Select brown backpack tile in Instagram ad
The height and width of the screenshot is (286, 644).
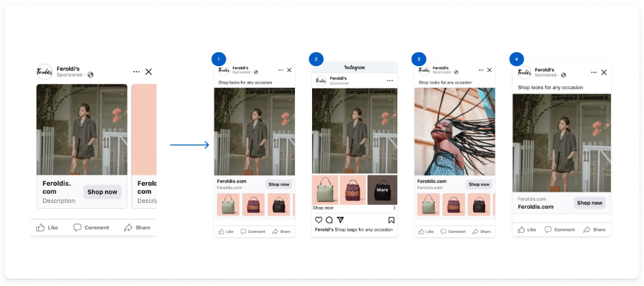pyautogui.click(x=353, y=190)
